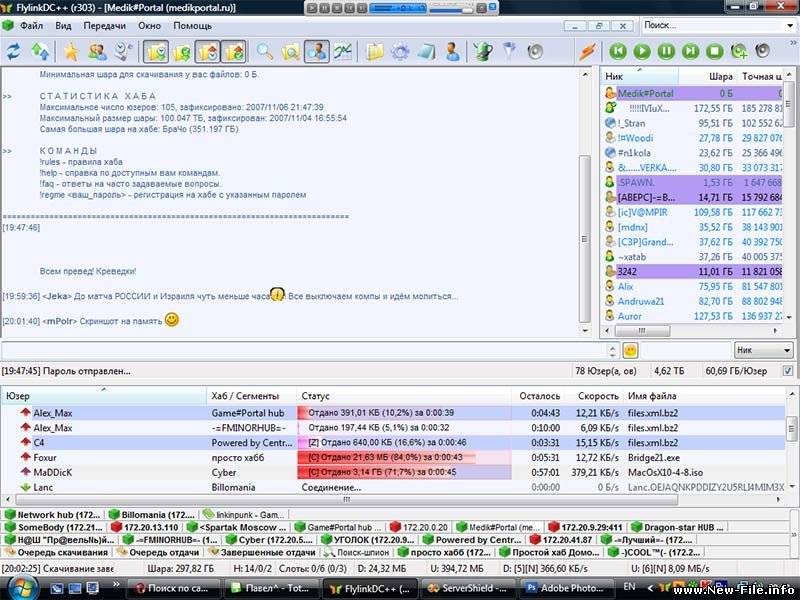
Task: Expand the chat message stepper arrows
Action: coord(612,351)
